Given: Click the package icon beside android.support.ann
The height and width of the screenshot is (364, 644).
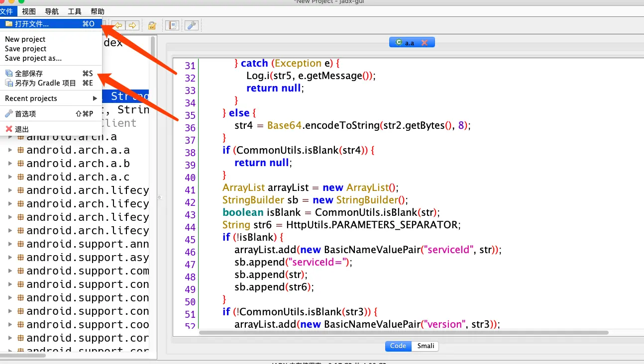Looking at the screenshot, I should coord(20,244).
